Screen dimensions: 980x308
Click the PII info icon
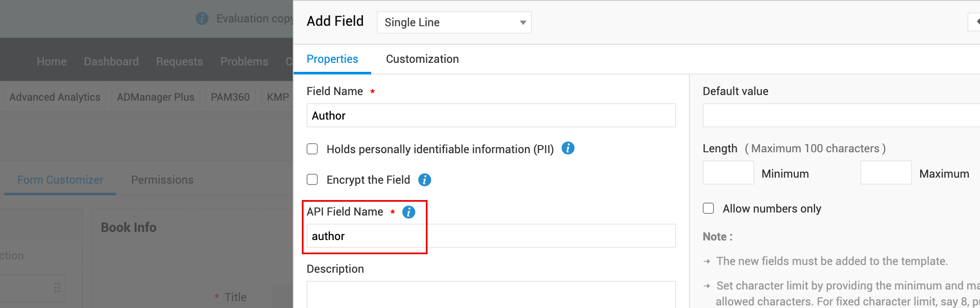pyautogui.click(x=568, y=148)
